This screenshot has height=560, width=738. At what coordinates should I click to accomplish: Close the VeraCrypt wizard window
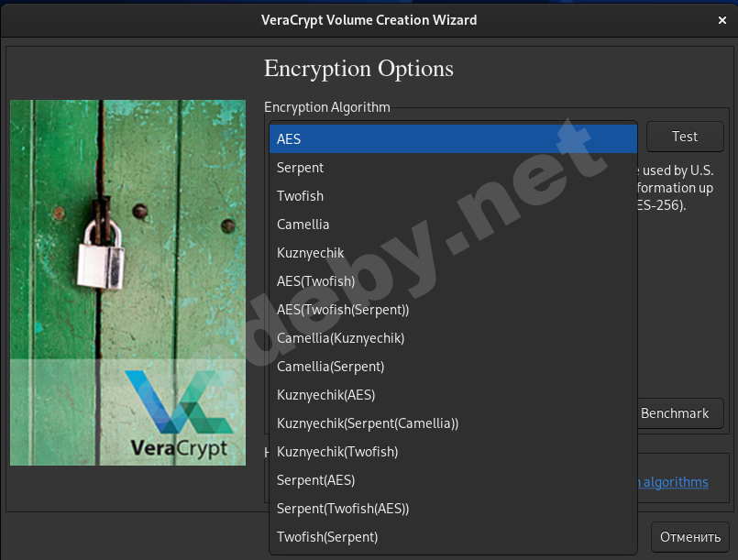pos(722,20)
